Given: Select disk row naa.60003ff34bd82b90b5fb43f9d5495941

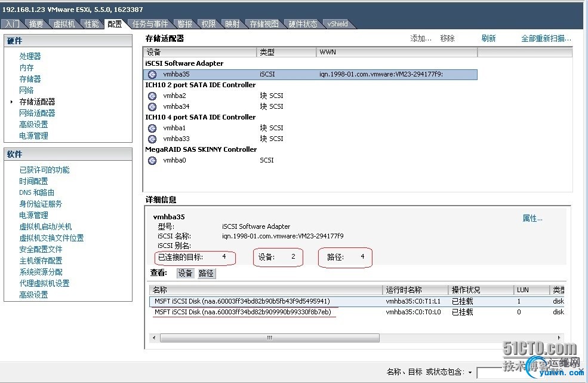Looking at the screenshot, I should click(x=357, y=301).
